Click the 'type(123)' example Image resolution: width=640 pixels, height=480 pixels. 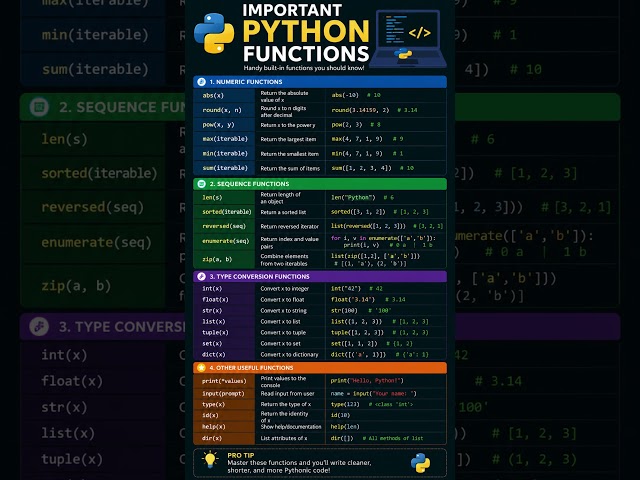pos(345,404)
